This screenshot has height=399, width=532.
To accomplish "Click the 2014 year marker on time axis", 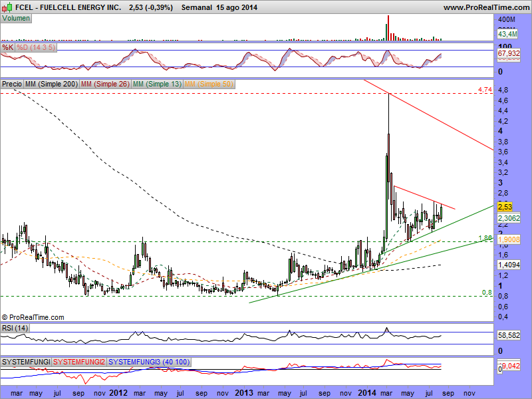I will point(367,393).
